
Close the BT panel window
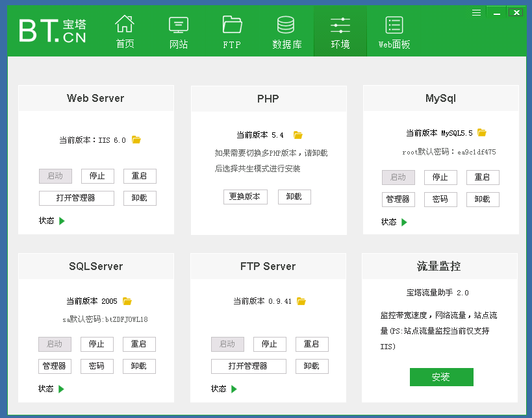pos(516,12)
